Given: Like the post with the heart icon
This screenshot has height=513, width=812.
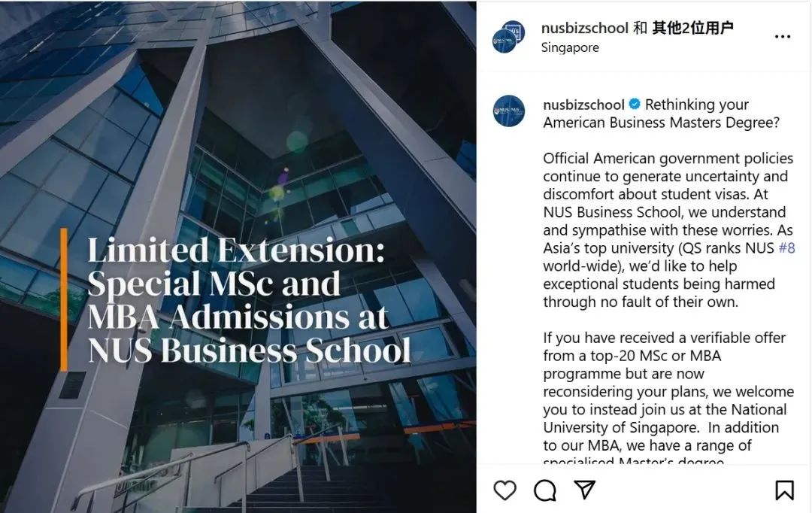Looking at the screenshot, I should coord(505,490).
